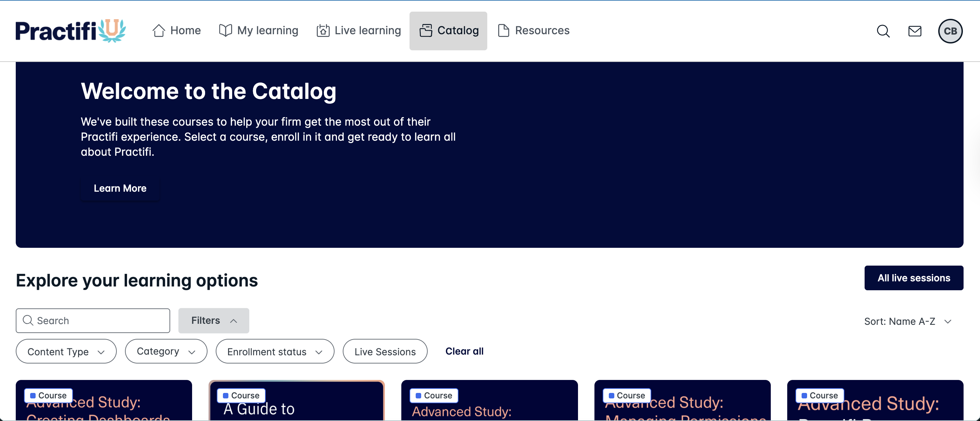The image size is (980, 421).
Task: Collapse the Filters panel
Action: (x=213, y=321)
